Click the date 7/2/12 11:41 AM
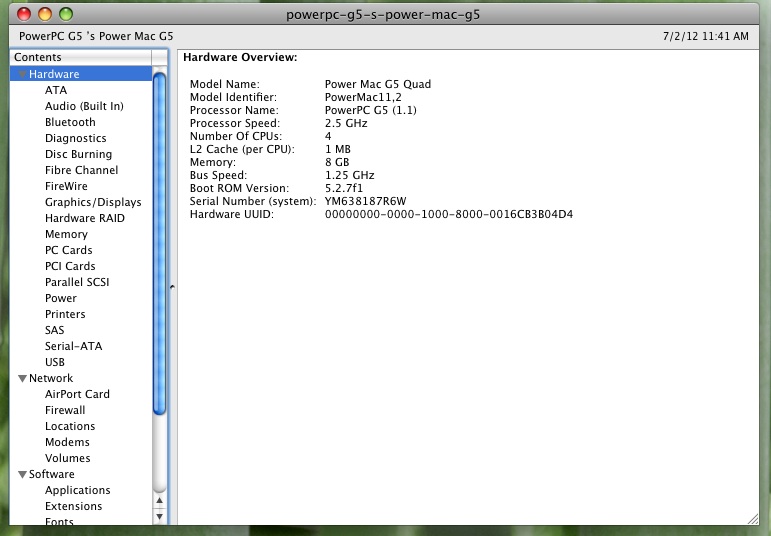The width and height of the screenshot is (771, 536). [x=706, y=36]
